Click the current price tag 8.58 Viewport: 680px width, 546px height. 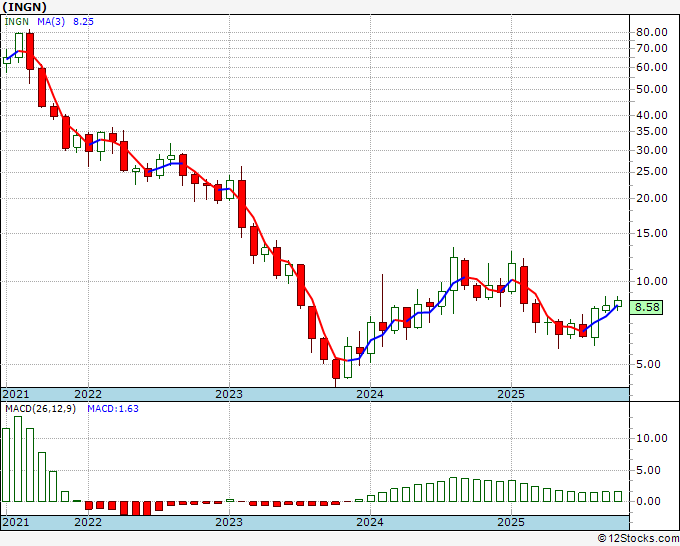(x=646, y=307)
